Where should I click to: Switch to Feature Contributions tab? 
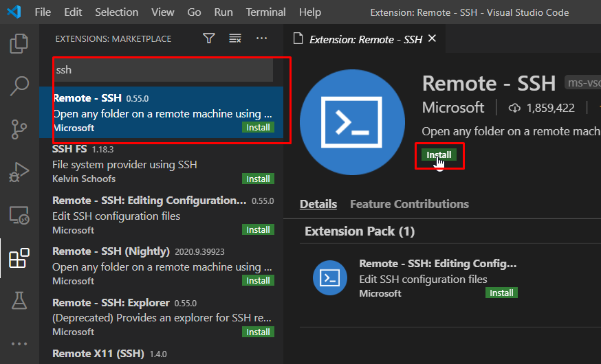tap(409, 204)
